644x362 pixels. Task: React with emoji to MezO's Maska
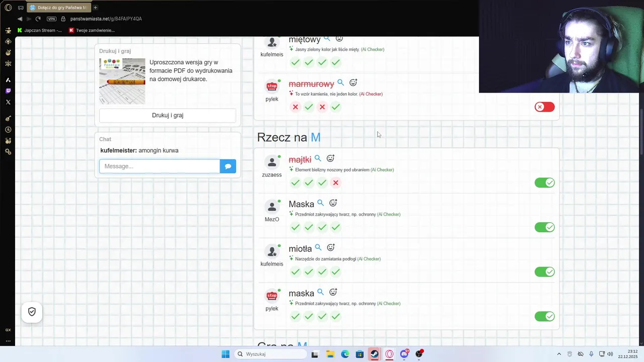(x=333, y=203)
